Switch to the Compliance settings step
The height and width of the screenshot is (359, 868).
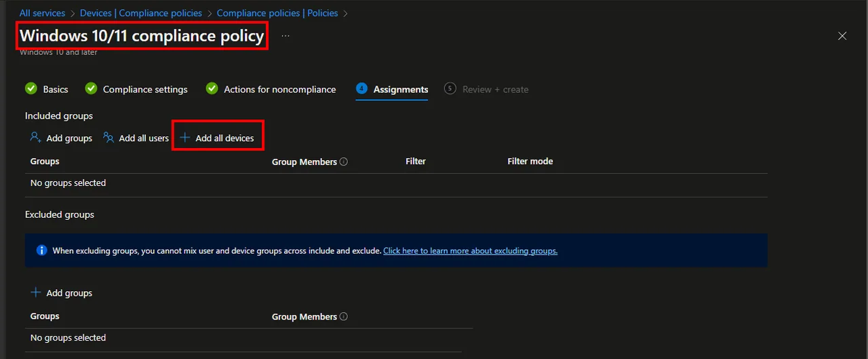[145, 90]
